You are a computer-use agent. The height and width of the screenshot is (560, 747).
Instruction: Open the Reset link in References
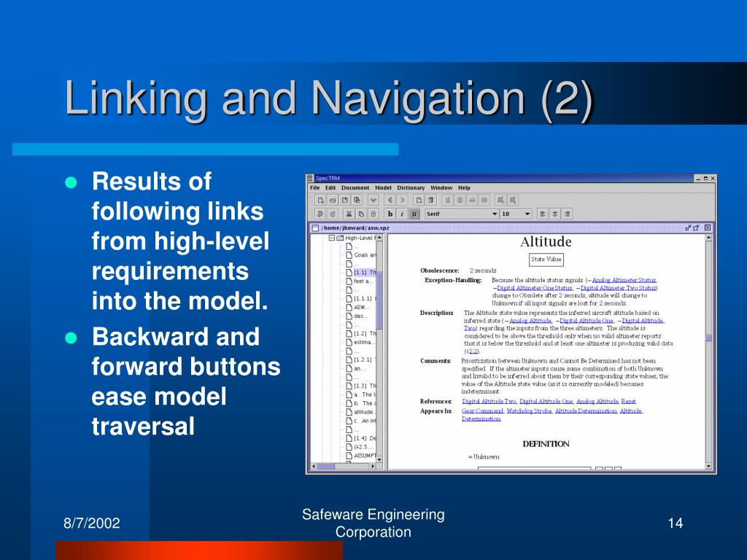click(628, 402)
